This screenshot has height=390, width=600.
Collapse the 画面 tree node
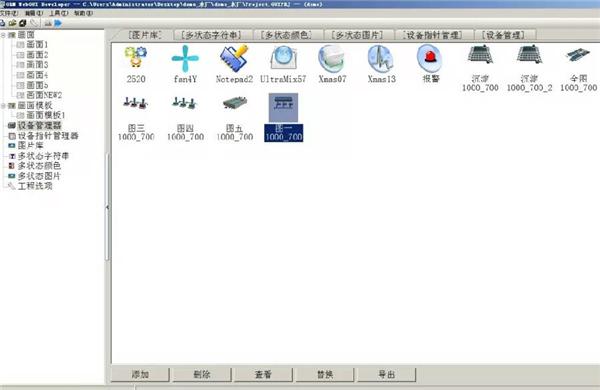3,35
